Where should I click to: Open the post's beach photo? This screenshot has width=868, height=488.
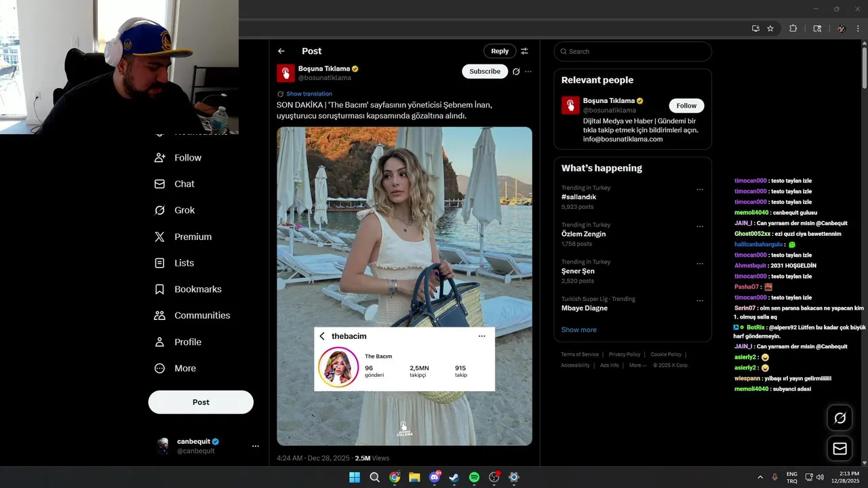(x=404, y=286)
